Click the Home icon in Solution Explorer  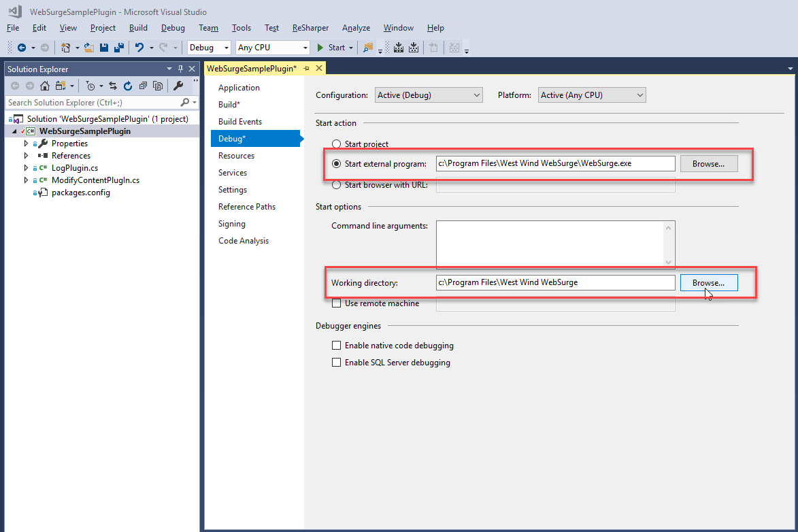click(45, 86)
